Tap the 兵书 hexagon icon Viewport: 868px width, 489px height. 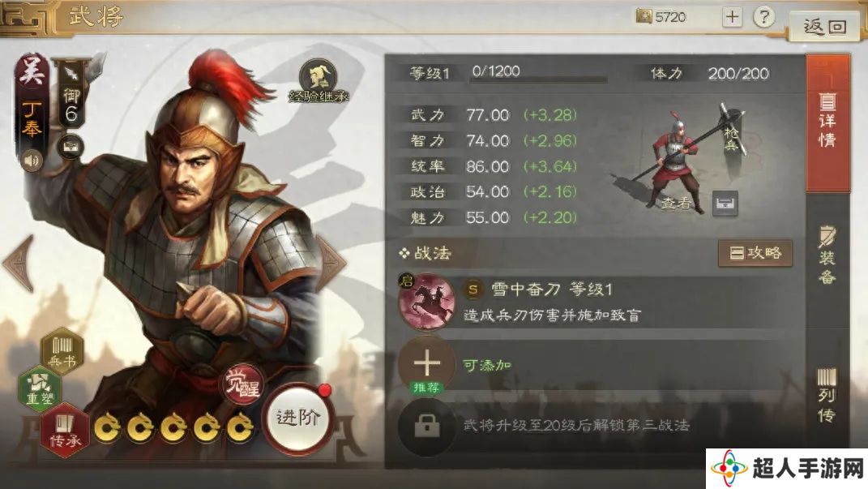62,352
